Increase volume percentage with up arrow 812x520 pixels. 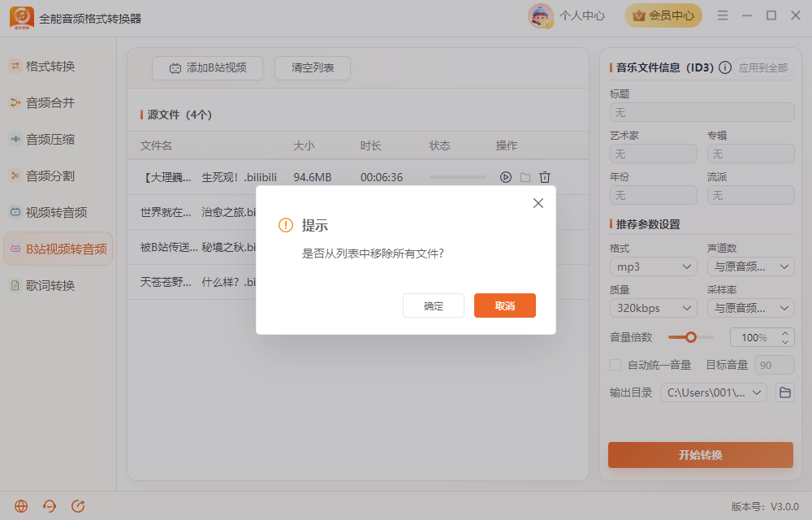(x=785, y=333)
